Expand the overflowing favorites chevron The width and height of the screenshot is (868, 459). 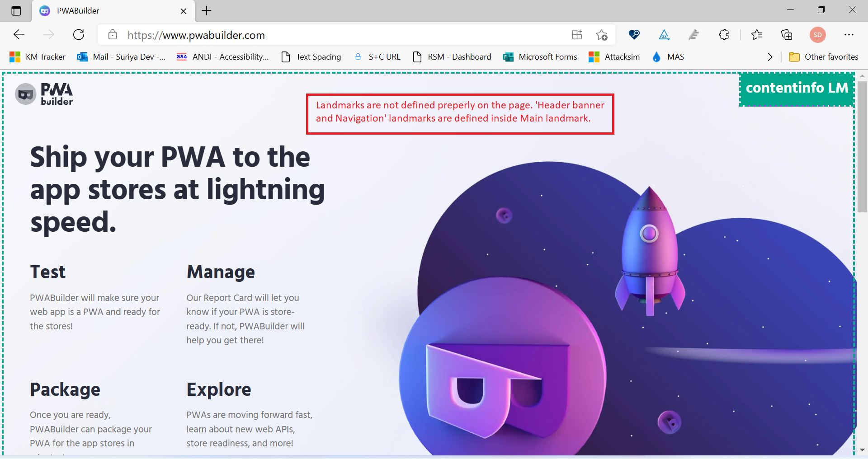pos(769,57)
